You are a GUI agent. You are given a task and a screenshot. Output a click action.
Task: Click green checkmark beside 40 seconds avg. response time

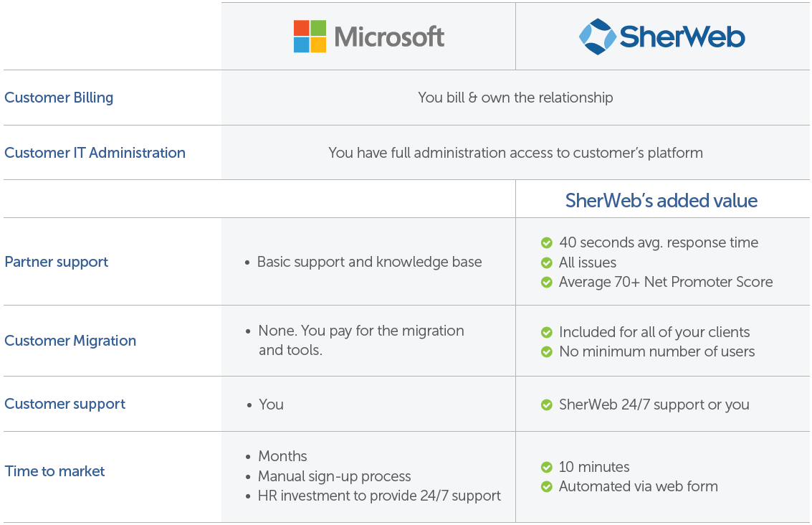546,242
